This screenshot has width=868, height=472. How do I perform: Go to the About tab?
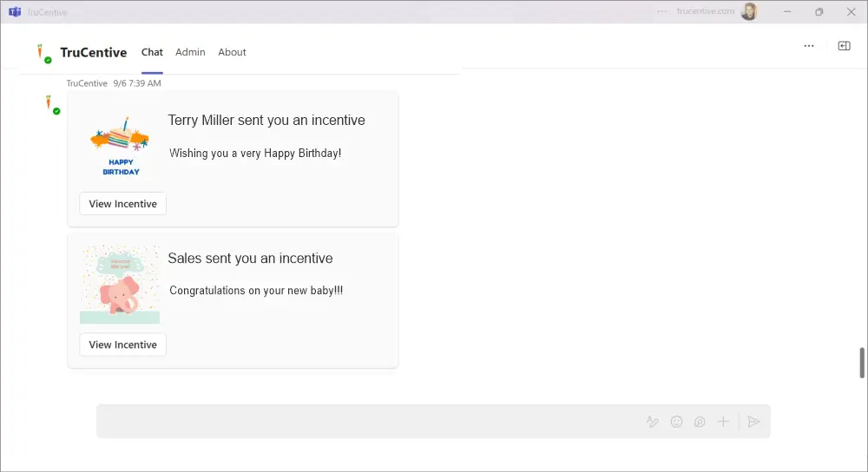tap(232, 52)
